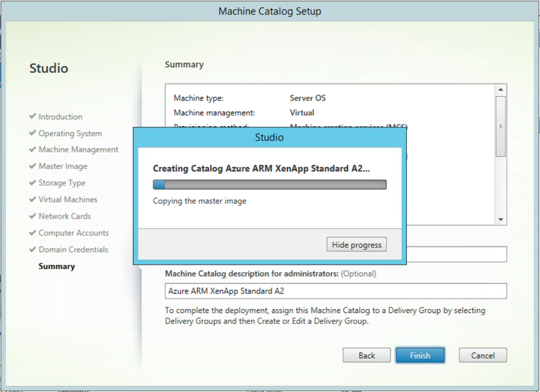Click the Machine Catalog description input field
Screen dimensions: 540x392
pyautogui.click(x=336, y=291)
